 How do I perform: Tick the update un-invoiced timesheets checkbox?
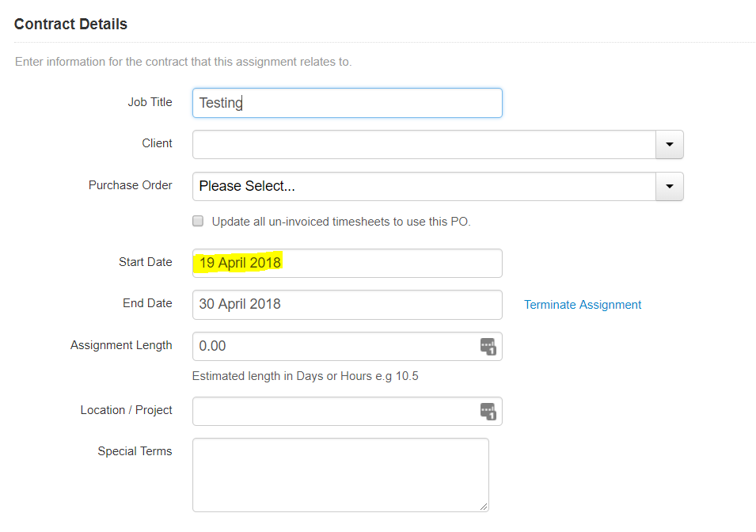click(198, 221)
